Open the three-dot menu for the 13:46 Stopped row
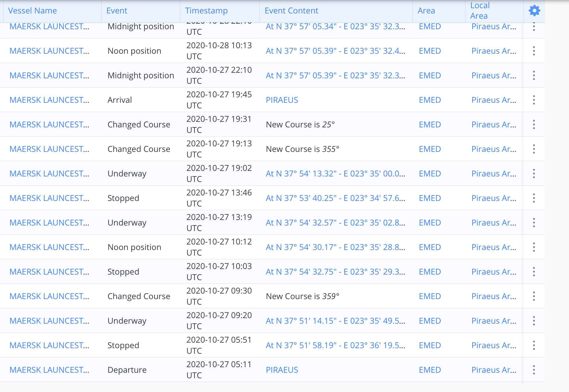The width and height of the screenshot is (569, 392). pyautogui.click(x=534, y=198)
